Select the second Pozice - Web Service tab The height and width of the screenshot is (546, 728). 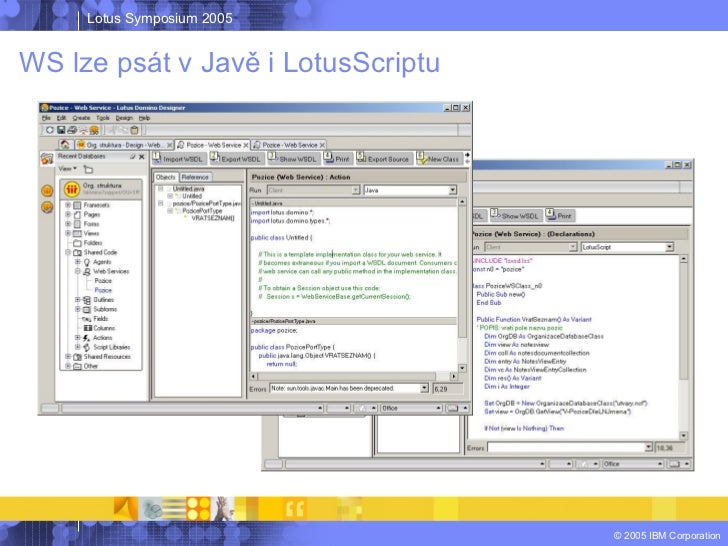click(289, 145)
